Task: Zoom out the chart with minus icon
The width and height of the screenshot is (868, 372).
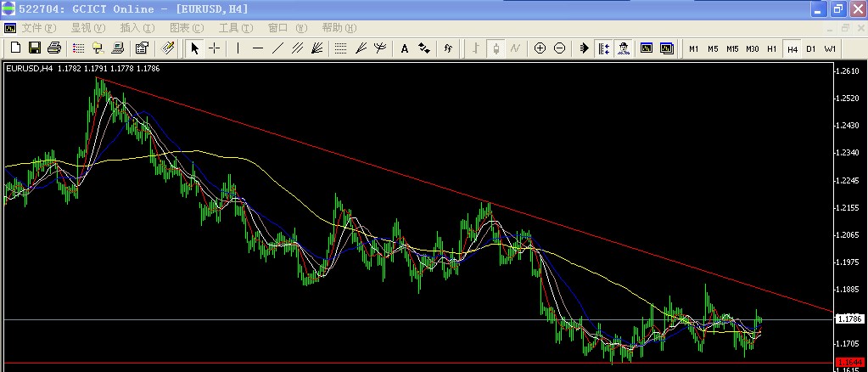Action: point(560,48)
